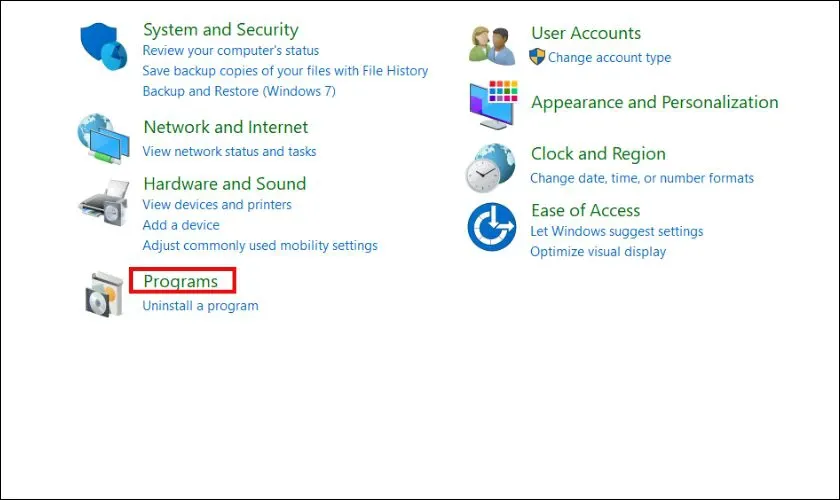Click the Appearance and Personalization monitor icon

[491, 103]
